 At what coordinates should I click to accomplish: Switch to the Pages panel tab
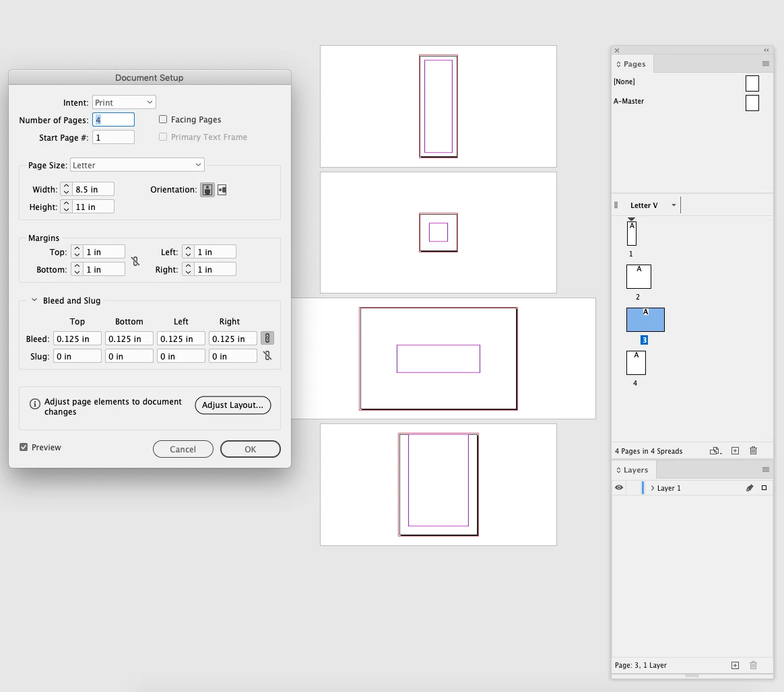pyautogui.click(x=632, y=64)
